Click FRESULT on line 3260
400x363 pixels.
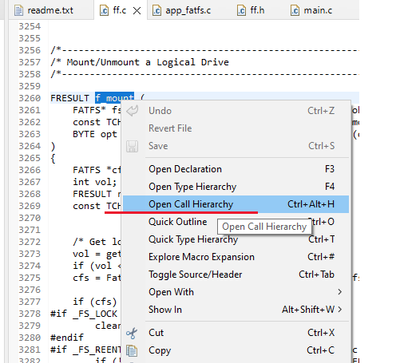[x=70, y=98]
